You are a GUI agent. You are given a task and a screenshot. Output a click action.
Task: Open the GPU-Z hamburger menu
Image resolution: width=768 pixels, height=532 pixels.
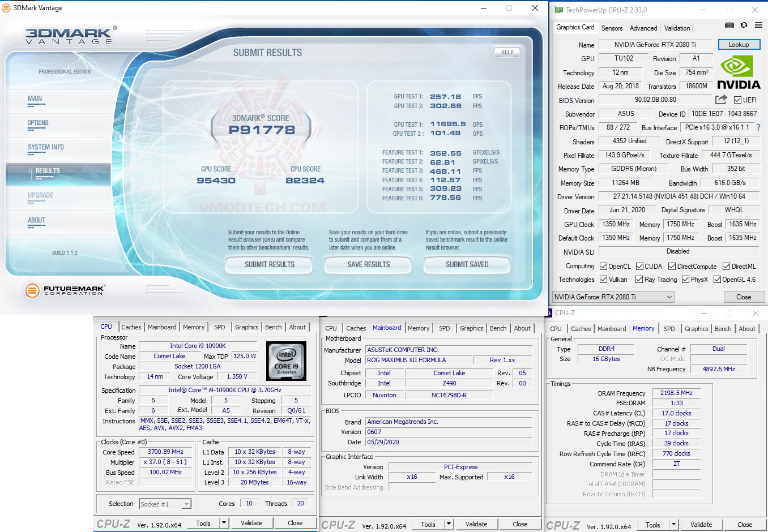click(758, 25)
